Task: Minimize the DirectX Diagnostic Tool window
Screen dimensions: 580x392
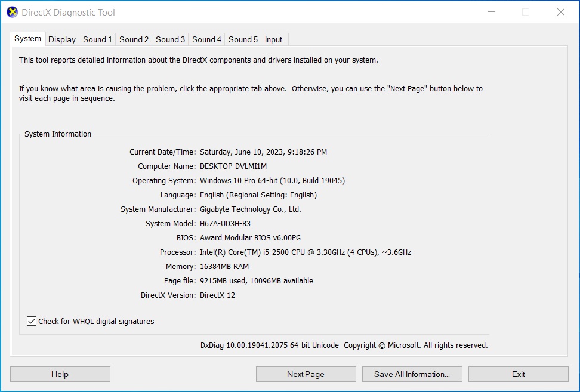Action: click(491, 12)
